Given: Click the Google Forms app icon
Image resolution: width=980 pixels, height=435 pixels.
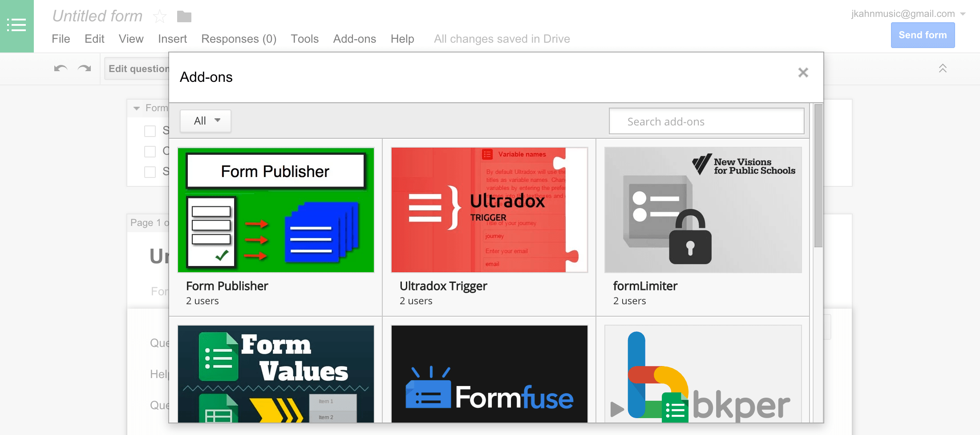Looking at the screenshot, I should coord(17,25).
